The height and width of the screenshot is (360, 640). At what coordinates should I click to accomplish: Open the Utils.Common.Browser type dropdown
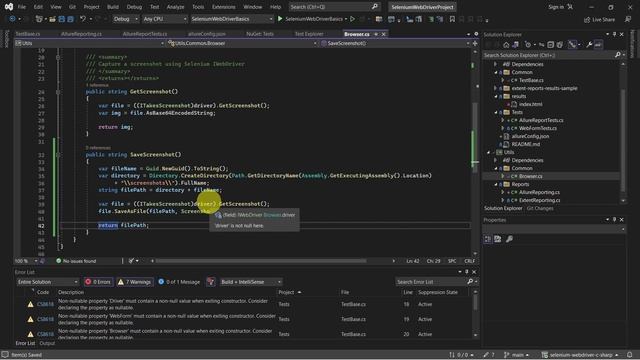tap(242, 43)
